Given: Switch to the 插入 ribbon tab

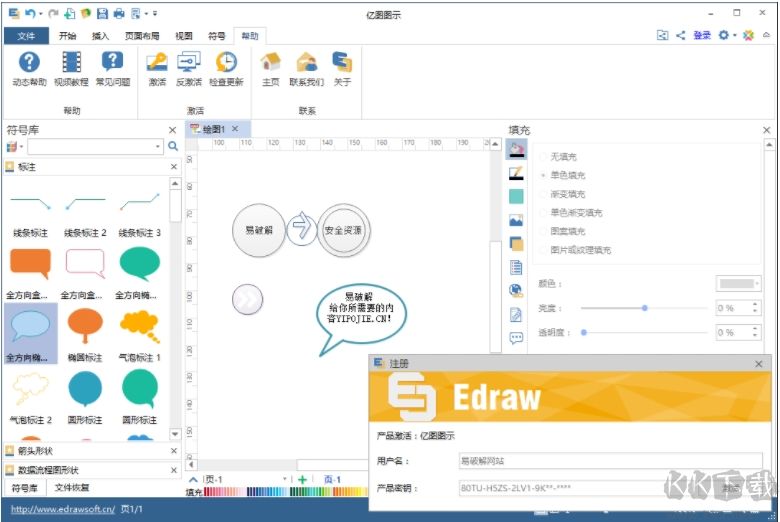Looking at the screenshot, I should pyautogui.click(x=100, y=36).
